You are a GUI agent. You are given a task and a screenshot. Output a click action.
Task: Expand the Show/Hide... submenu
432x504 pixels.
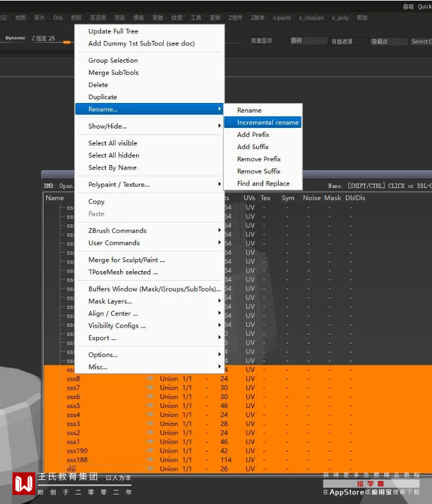tap(149, 126)
